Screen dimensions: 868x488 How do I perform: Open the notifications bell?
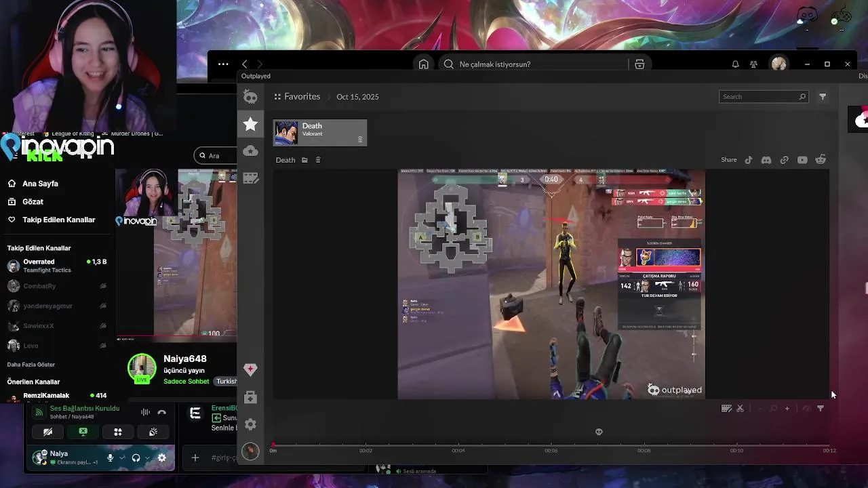coord(735,64)
